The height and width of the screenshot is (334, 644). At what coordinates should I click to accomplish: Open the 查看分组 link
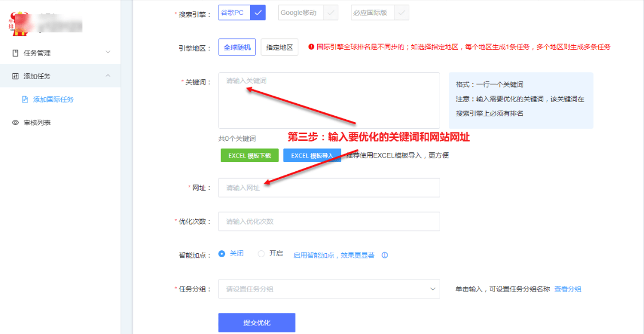tap(567, 289)
